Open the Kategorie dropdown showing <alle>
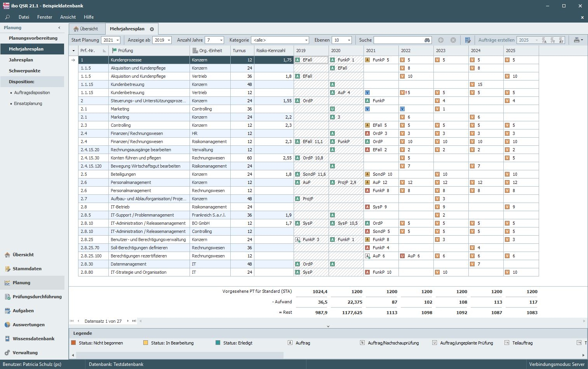The width and height of the screenshot is (588, 369). pos(306,40)
